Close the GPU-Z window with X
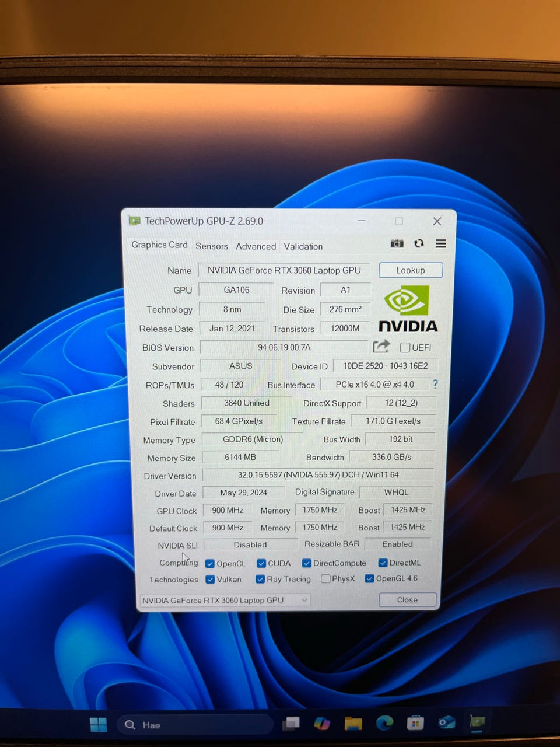Viewport: 560px width, 747px height. (437, 221)
